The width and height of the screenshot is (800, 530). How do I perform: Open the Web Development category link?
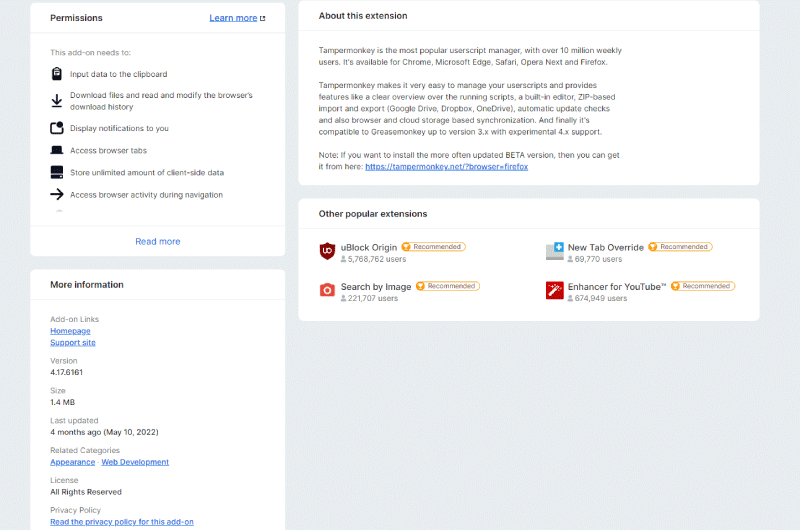pyautogui.click(x=135, y=462)
